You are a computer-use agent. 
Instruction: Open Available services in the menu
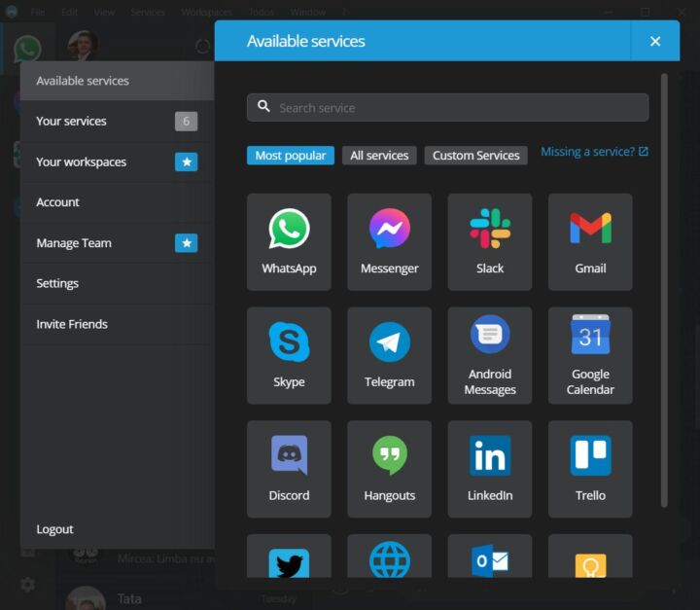[118, 81]
